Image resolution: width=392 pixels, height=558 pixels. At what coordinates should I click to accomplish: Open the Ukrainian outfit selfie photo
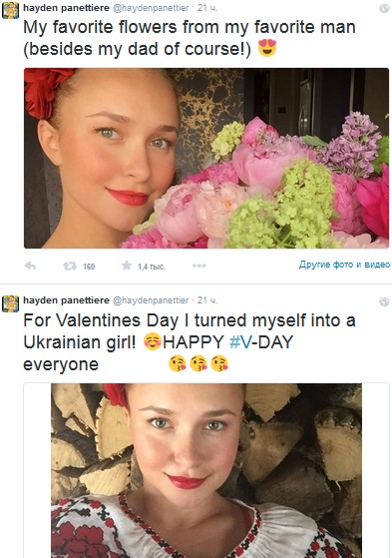pos(206,470)
